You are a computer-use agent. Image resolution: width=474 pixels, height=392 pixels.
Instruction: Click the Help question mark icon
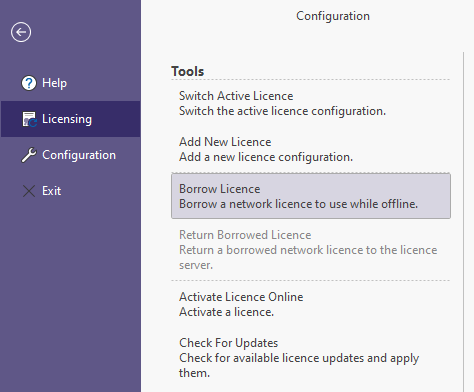coord(29,83)
